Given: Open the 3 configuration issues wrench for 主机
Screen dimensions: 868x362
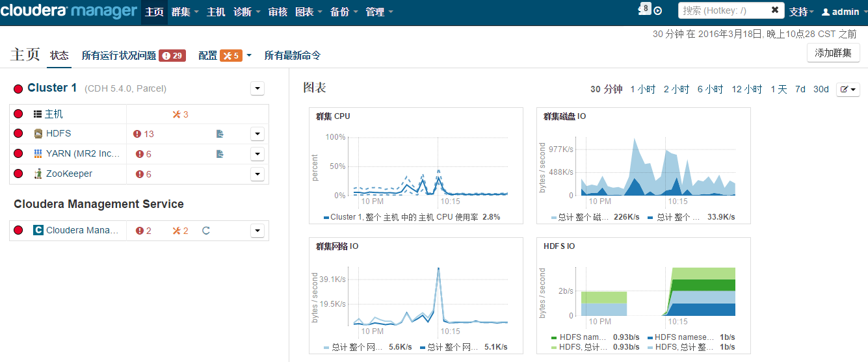Looking at the screenshot, I should (180, 114).
